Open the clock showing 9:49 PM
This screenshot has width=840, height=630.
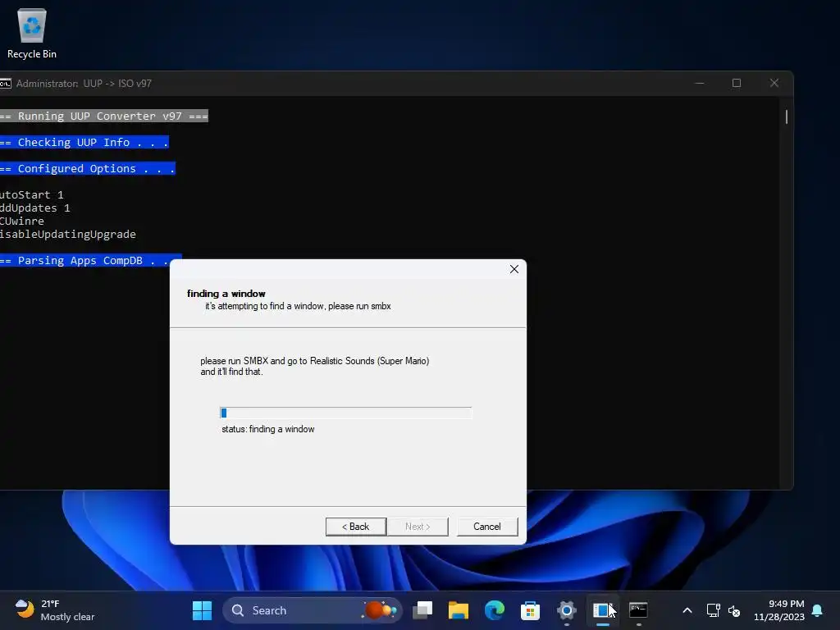coord(779,610)
